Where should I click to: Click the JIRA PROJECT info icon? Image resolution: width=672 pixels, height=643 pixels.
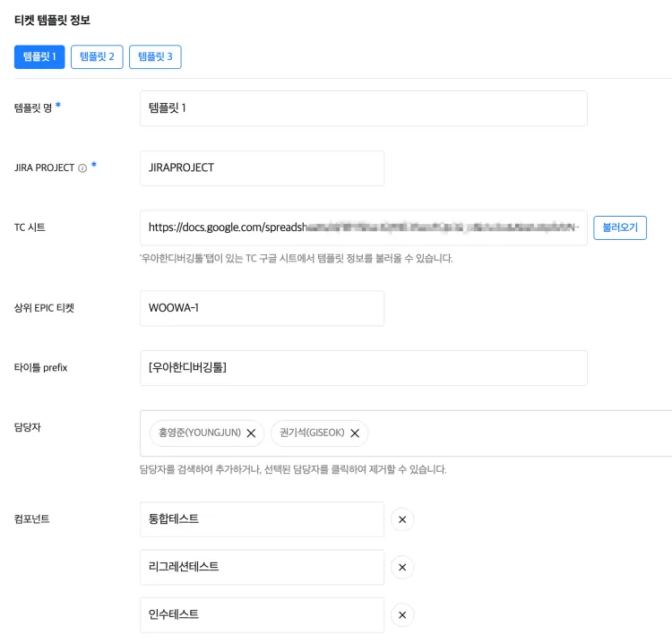(x=82, y=167)
